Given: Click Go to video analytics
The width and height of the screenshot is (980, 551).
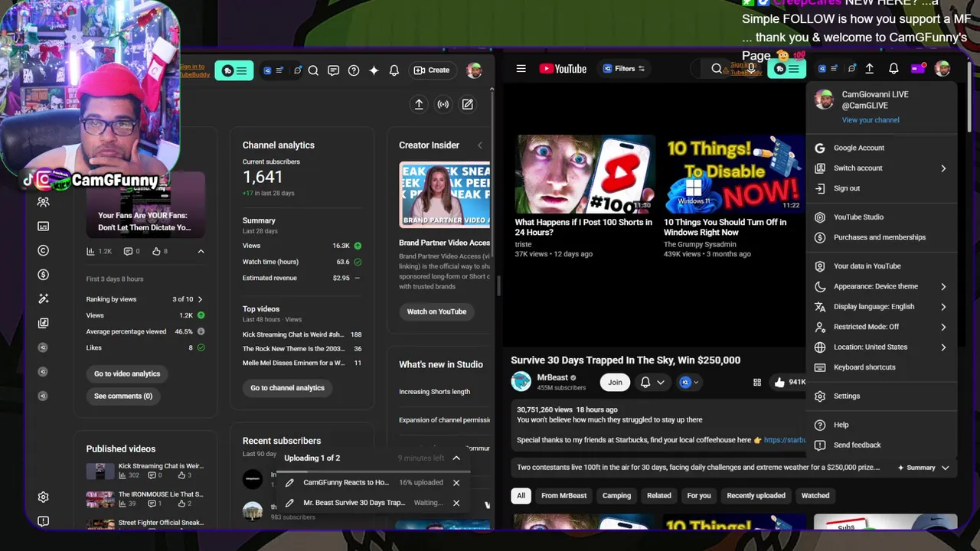Looking at the screenshot, I should (x=127, y=373).
